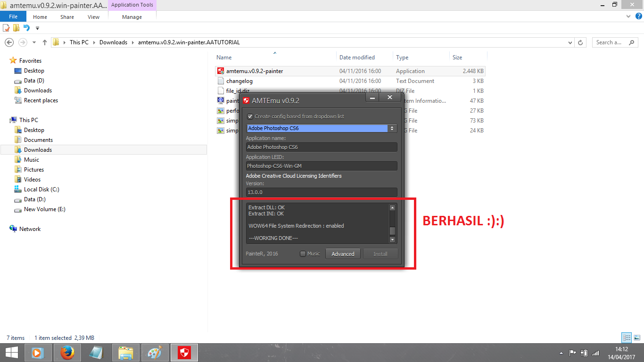Click the Advanced button in AMTEmu
The image size is (644, 362).
pyautogui.click(x=343, y=254)
